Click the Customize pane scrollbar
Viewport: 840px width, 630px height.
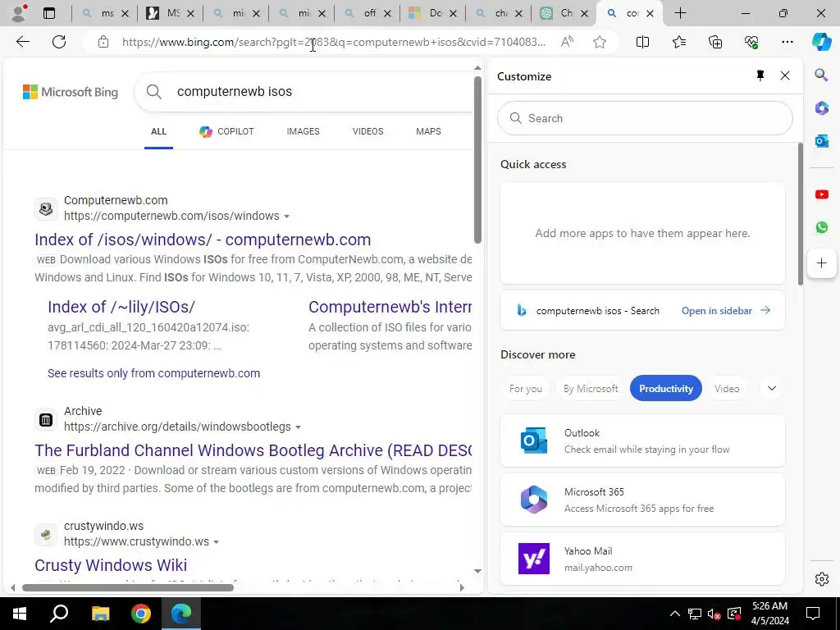pos(801,214)
